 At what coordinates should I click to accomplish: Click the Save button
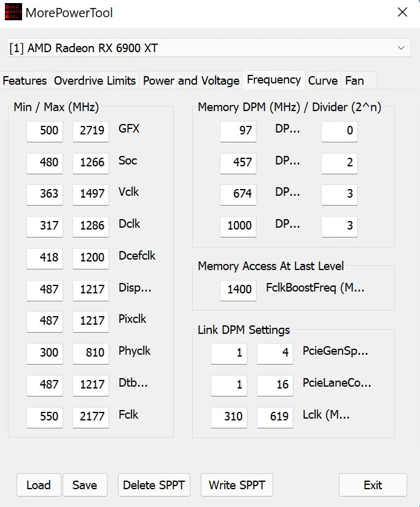coord(85,485)
